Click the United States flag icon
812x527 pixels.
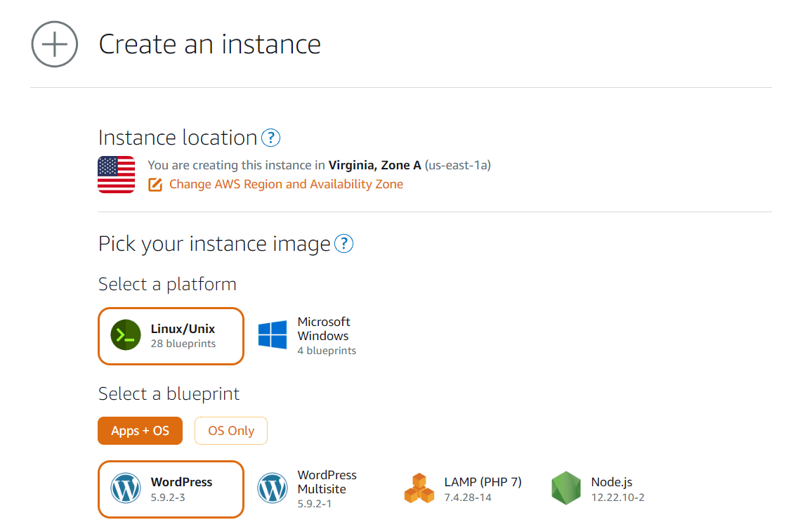(116, 174)
